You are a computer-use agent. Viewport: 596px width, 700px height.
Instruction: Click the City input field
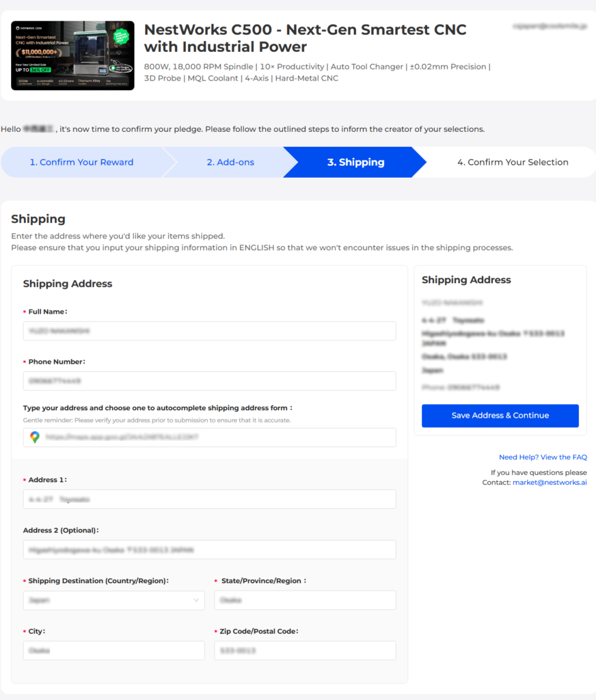pyautogui.click(x=113, y=651)
